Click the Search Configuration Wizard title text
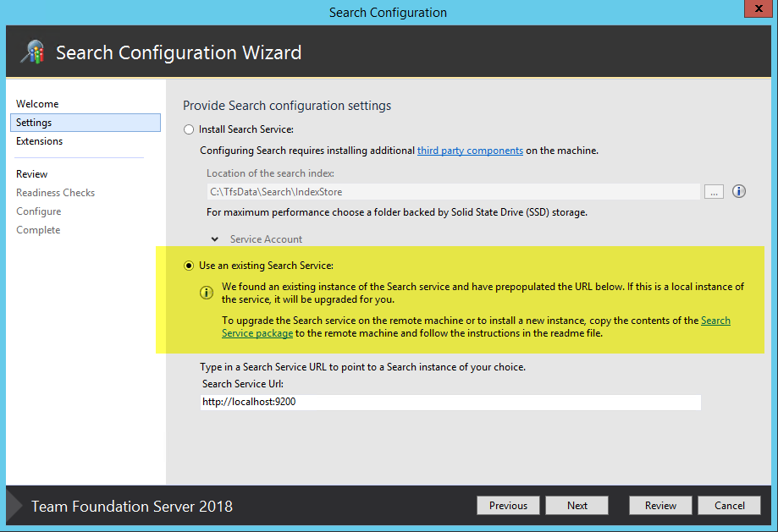 click(179, 52)
